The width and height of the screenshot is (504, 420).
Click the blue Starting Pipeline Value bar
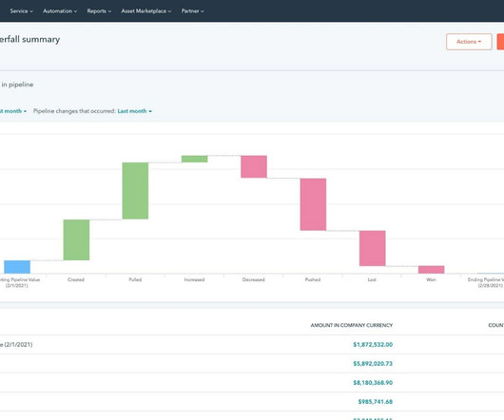17,267
